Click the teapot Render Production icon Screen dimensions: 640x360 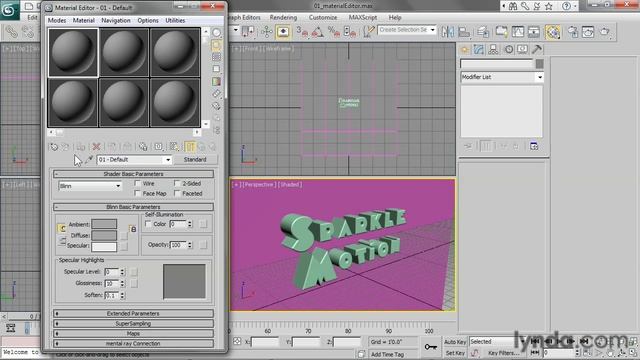coord(604,32)
